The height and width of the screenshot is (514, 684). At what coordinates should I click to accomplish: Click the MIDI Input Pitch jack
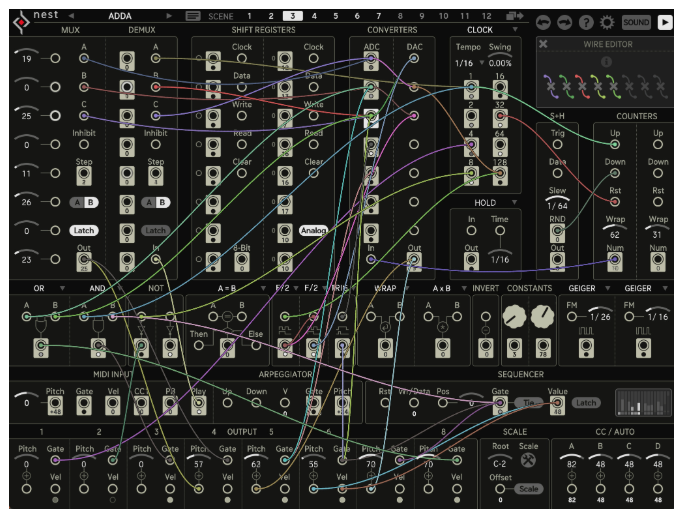(55, 405)
